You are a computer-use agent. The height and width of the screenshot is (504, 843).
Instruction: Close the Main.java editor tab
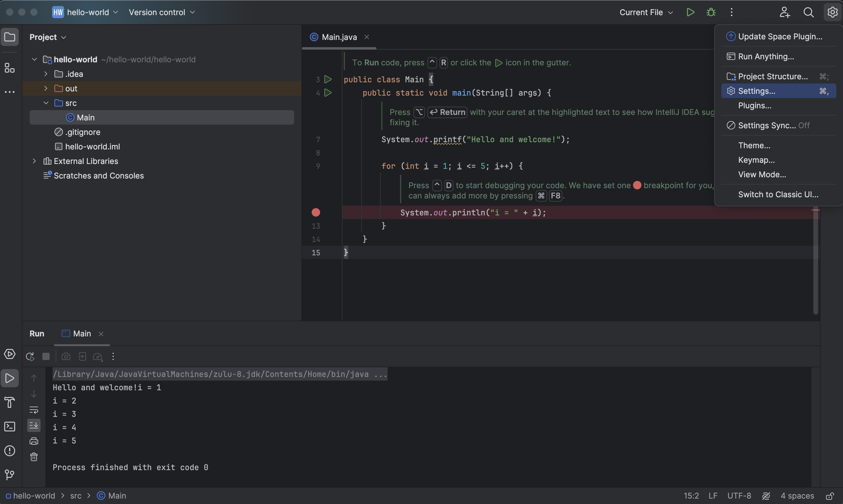point(366,37)
